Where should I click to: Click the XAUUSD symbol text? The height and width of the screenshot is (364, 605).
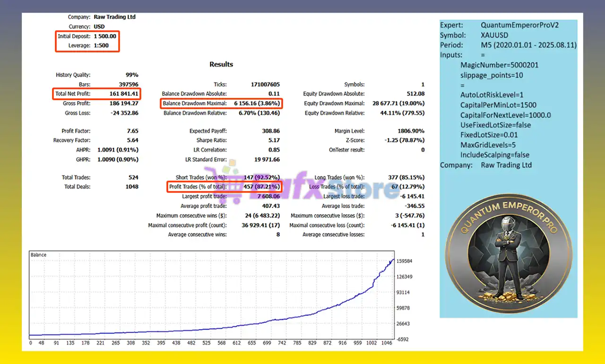coord(494,35)
